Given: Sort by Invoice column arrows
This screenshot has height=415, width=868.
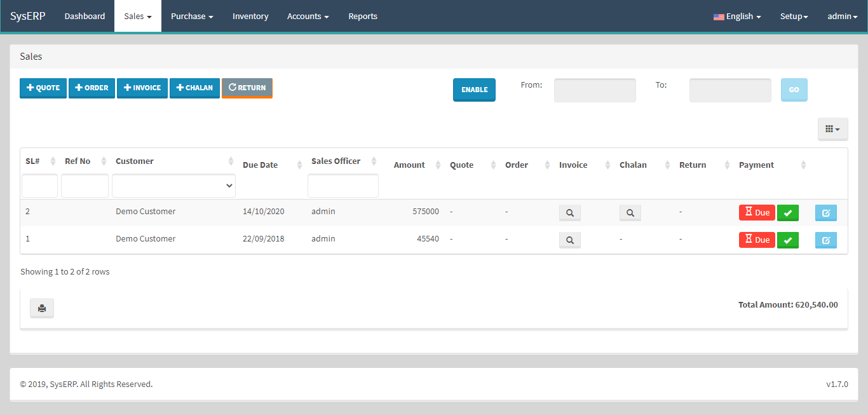Looking at the screenshot, I should [608, 165].
